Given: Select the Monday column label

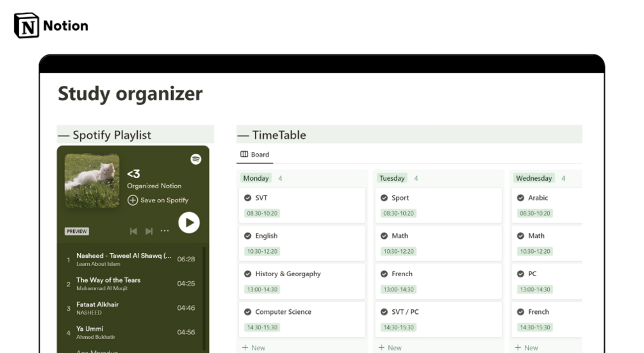Looking at the screenshot, I should (256, 178).
